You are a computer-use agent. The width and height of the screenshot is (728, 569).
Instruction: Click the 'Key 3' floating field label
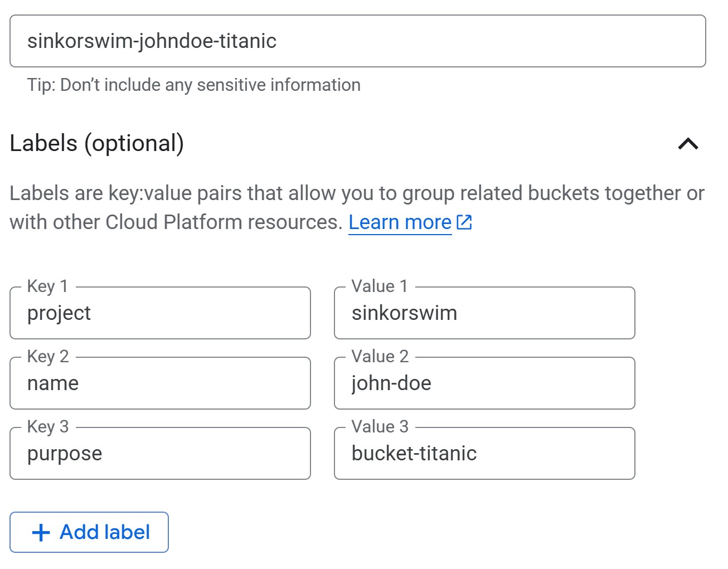click(x=48, y=427)
